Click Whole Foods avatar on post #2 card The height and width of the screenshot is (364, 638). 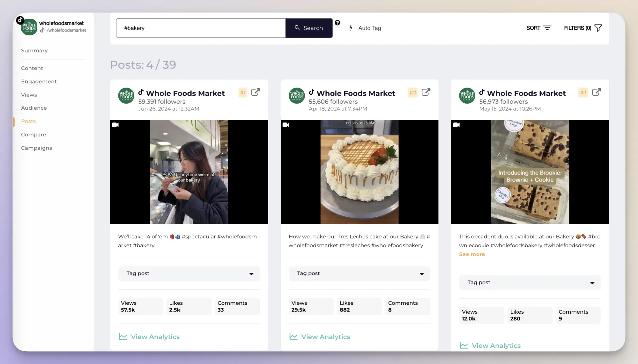(297, 96)
